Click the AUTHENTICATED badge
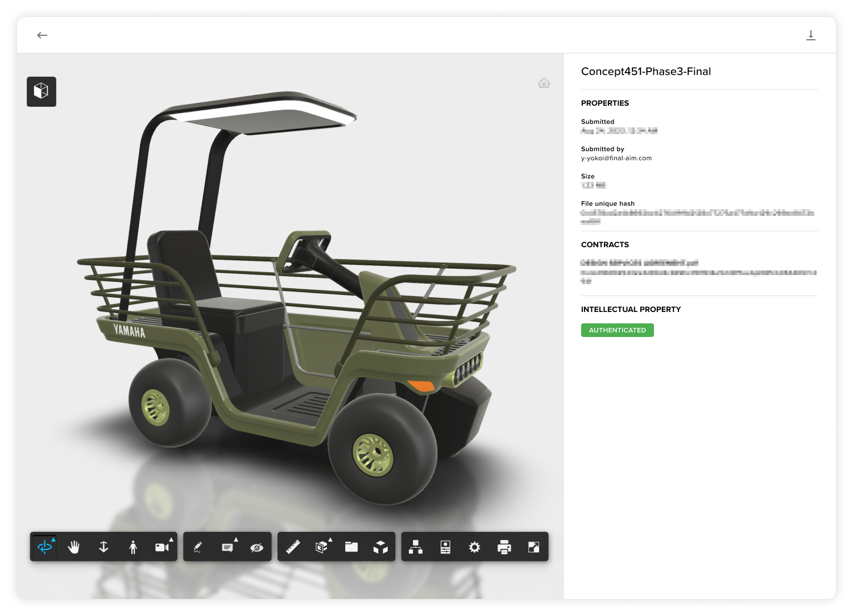The height and width of the screenshot is (616, 853). coord(618,330)
